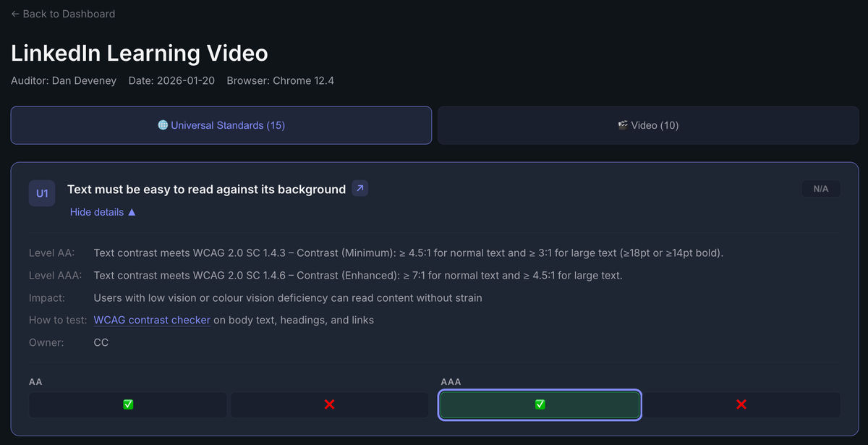Click the clapperboard icon on Video tab
The image size is (868, 445).
tap(623, 125)
